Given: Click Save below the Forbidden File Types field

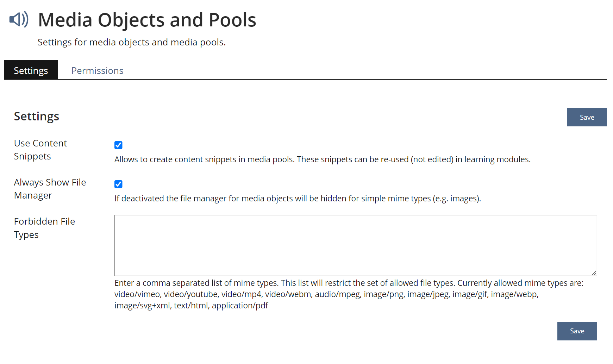Looking at the screenshot, I should click(x=577, y=331).
